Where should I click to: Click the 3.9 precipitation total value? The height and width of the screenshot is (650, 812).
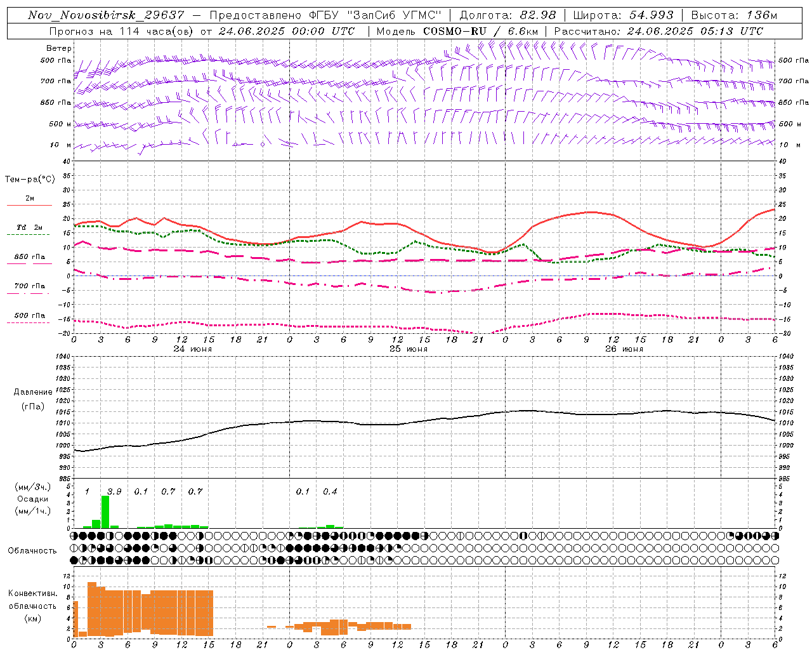point(114,491)
